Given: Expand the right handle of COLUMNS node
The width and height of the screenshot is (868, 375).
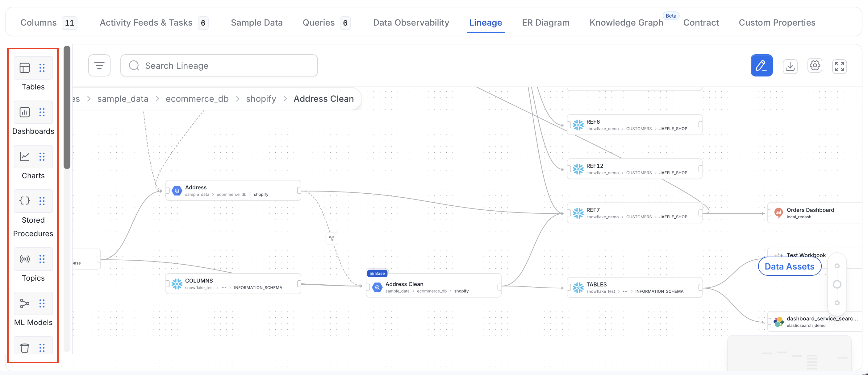Looking at the screenshot, I should (x=299, y=283).
